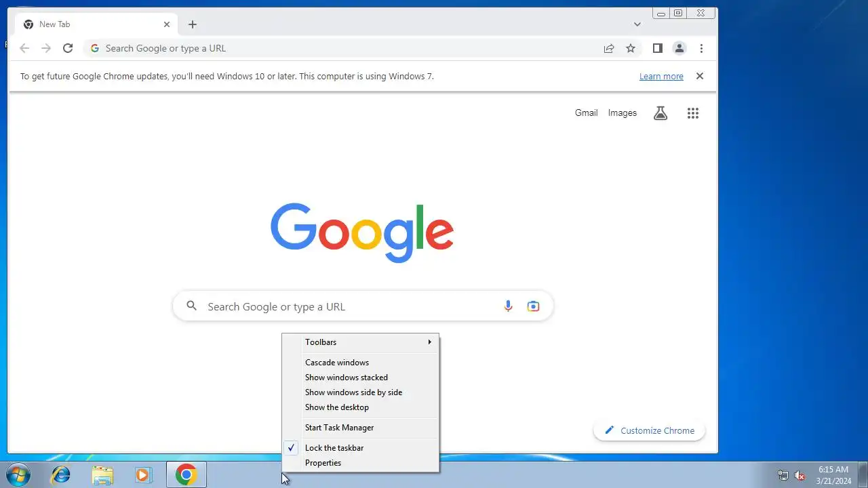
Task: Click the Google logo
Action: (362, 232)
